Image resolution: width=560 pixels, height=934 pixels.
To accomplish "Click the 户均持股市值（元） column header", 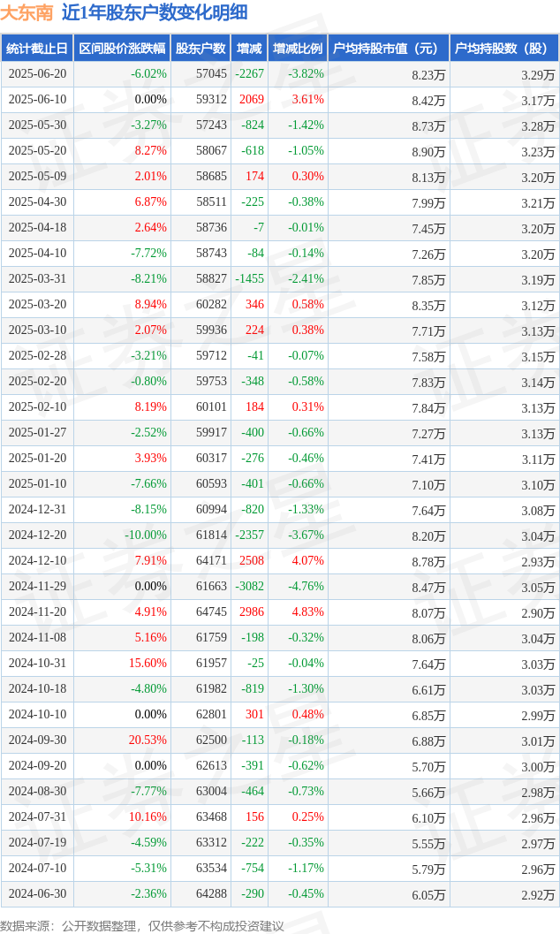I will coord(389,49).
